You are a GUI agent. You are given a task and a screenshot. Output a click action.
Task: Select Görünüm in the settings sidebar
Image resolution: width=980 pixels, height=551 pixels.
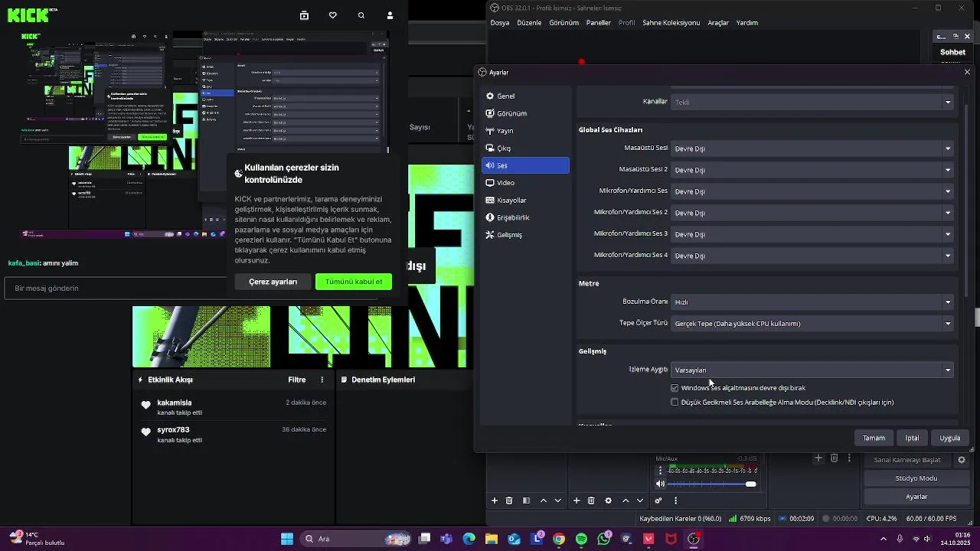tap(525, 113)
